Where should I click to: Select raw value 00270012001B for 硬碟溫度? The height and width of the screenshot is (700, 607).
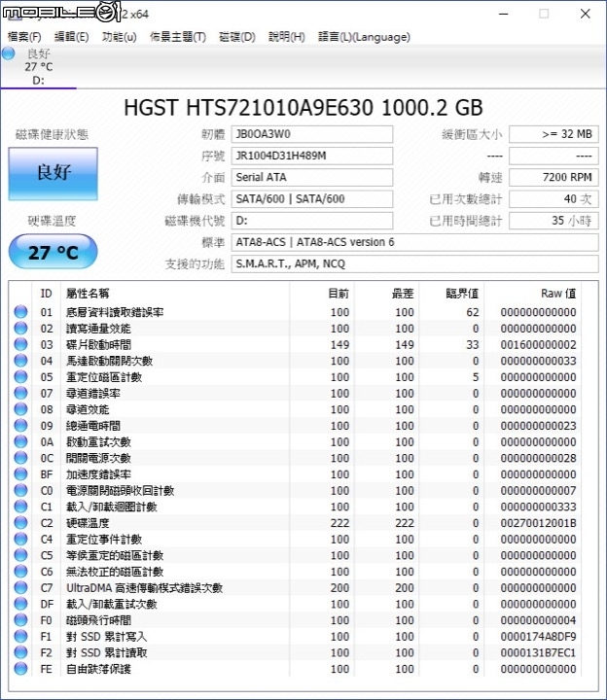(538, 523)
